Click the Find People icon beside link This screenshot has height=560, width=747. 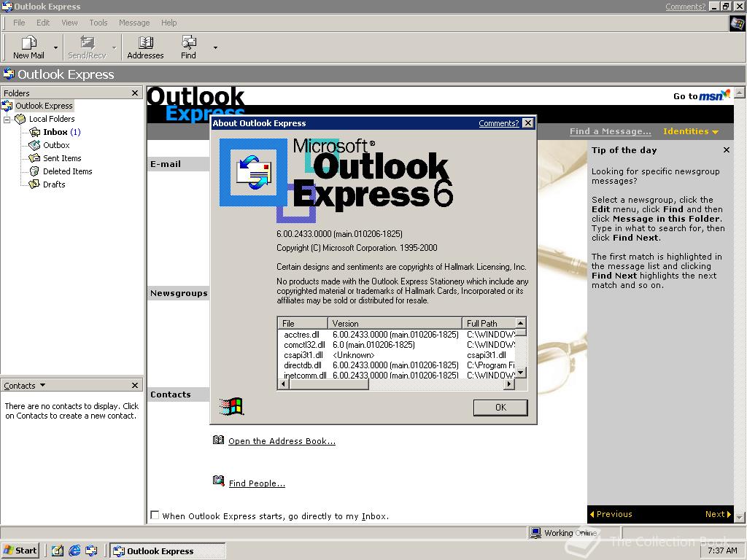tap(218, 481)
